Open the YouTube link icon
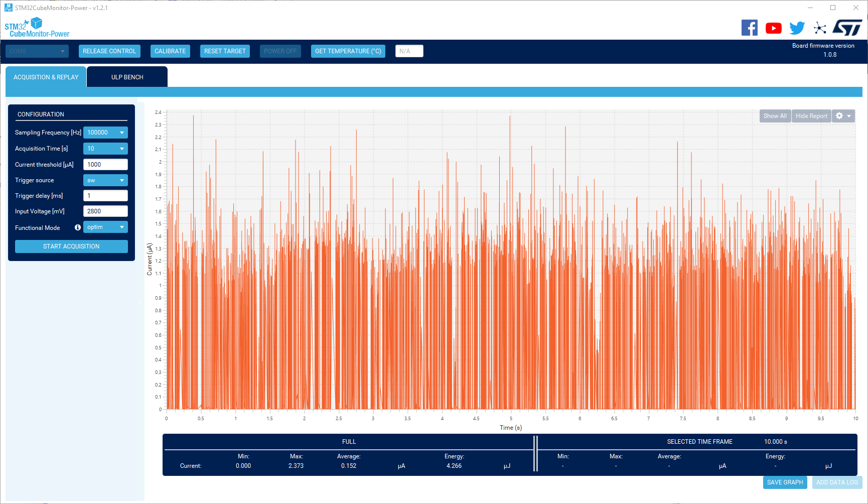The image size is (868, 504). [773, 28]
